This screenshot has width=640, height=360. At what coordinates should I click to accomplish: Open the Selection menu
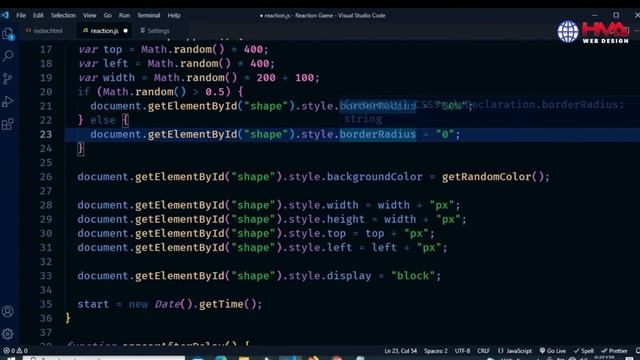pos(63,16)
